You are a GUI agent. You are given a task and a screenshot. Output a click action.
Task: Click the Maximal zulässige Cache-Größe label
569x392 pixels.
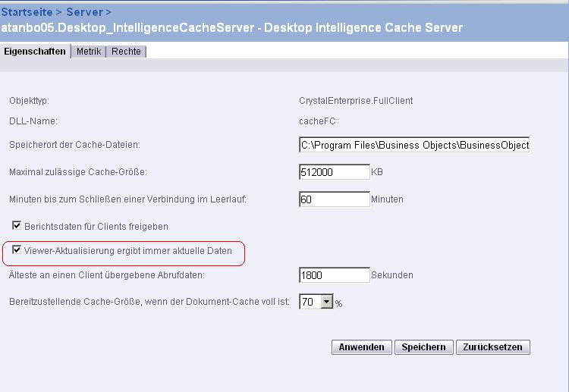coord(78,172)
